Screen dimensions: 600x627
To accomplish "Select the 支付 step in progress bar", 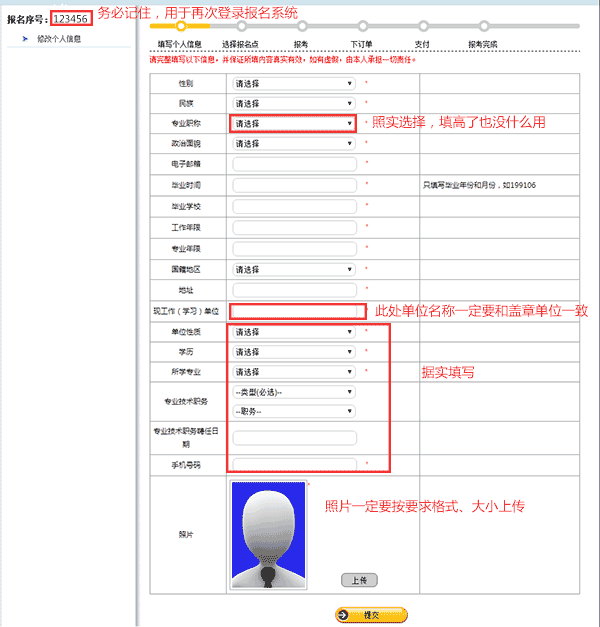I will click(x=422, y=45).
